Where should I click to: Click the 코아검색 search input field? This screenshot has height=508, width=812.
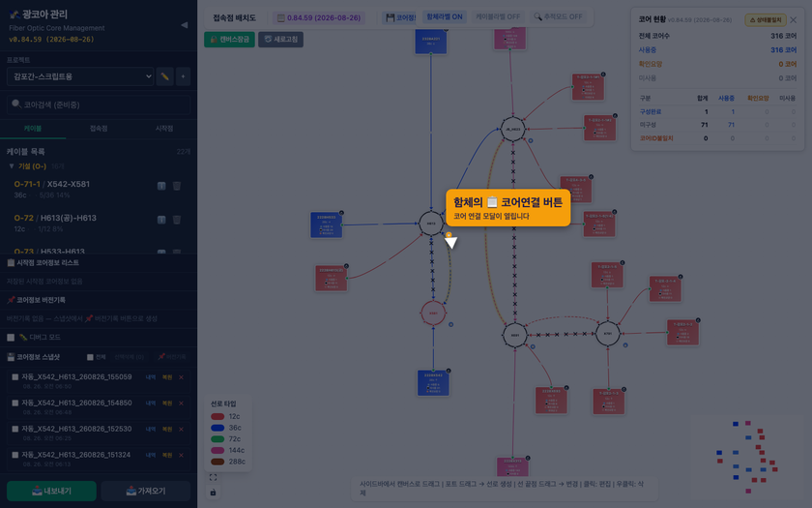(x=99, y=105)
